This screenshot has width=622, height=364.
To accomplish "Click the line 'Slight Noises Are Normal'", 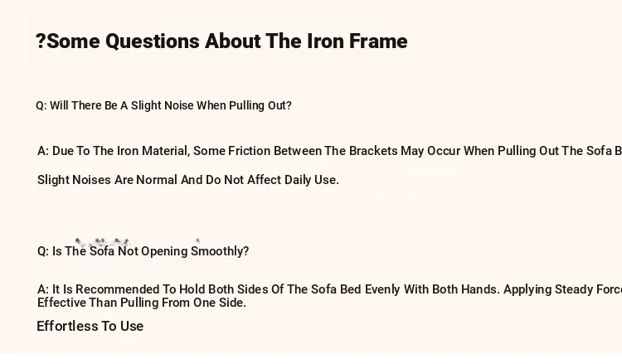I will (188, 180).
